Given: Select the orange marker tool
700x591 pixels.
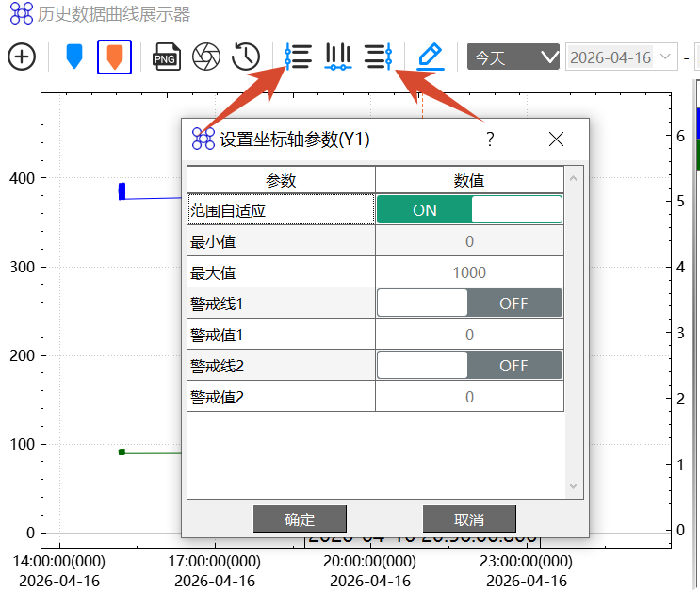Looking at the screenshot, I should click(x=114, y=57).
